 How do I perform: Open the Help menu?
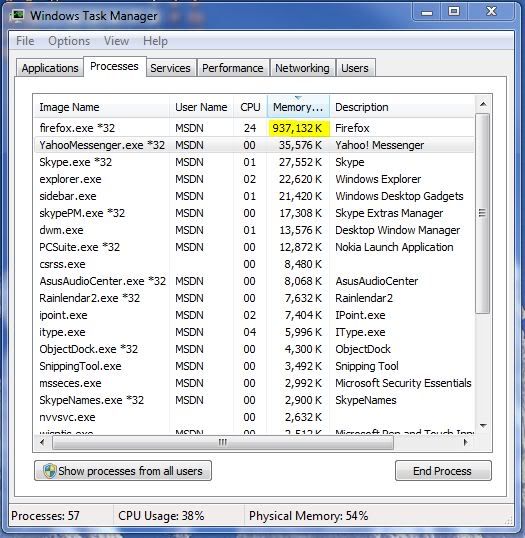pos(155,41)
